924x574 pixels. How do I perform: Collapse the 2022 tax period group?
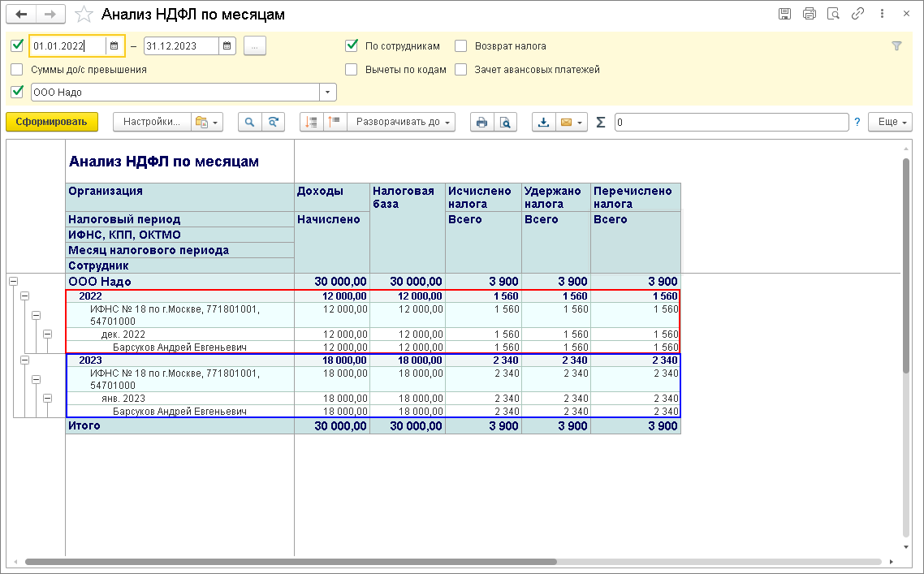(24, 296)
